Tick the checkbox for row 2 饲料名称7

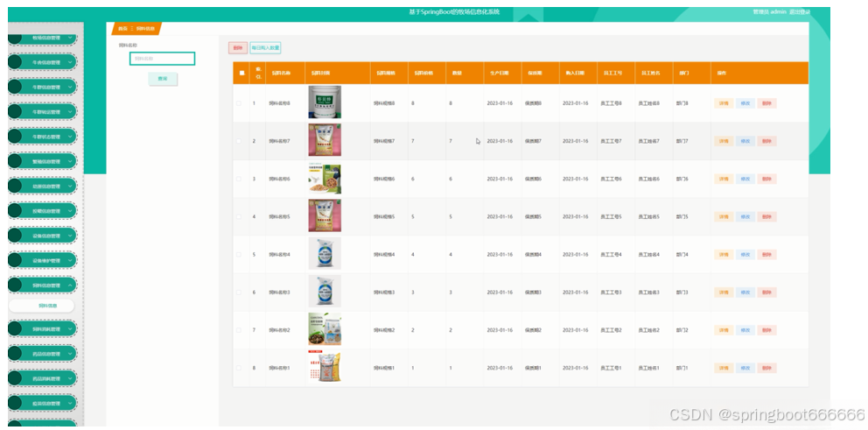pyautogui.click(x=239, y=141)
